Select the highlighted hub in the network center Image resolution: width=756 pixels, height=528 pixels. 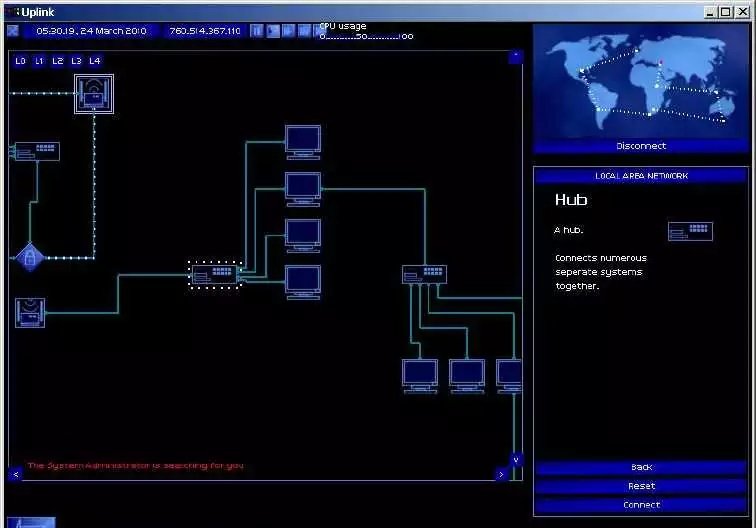pos(215,273)
